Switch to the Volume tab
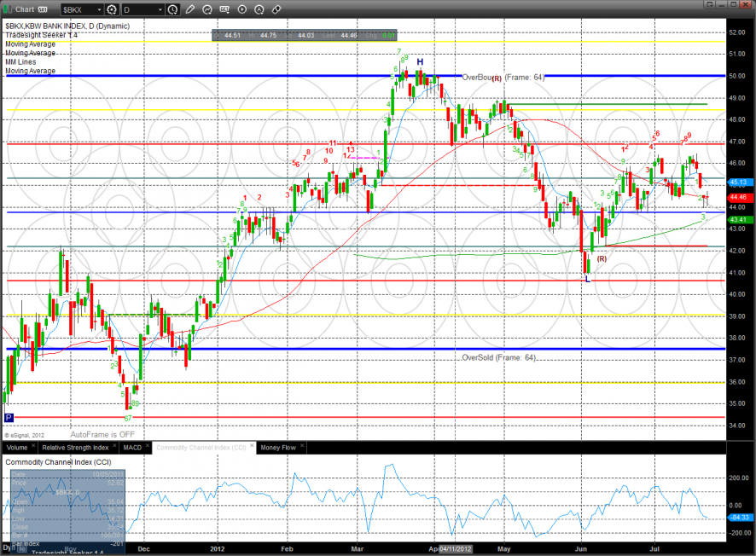Viewport: 756px width, 556px height. 17,448
